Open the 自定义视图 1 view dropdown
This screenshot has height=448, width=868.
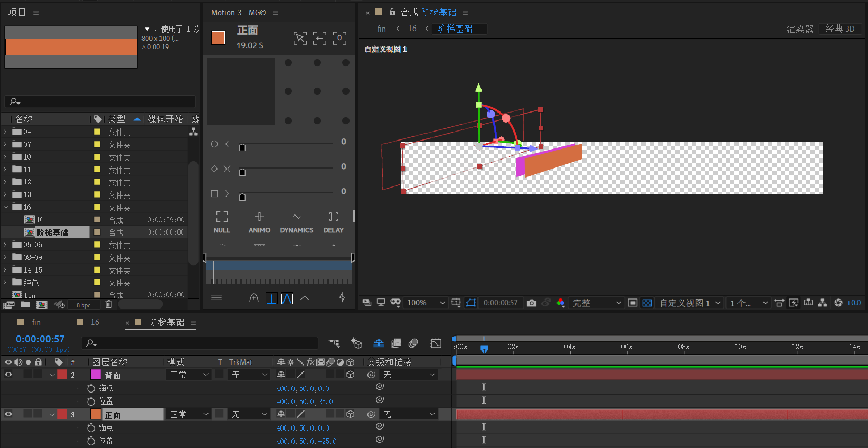(x=690, y=303)
